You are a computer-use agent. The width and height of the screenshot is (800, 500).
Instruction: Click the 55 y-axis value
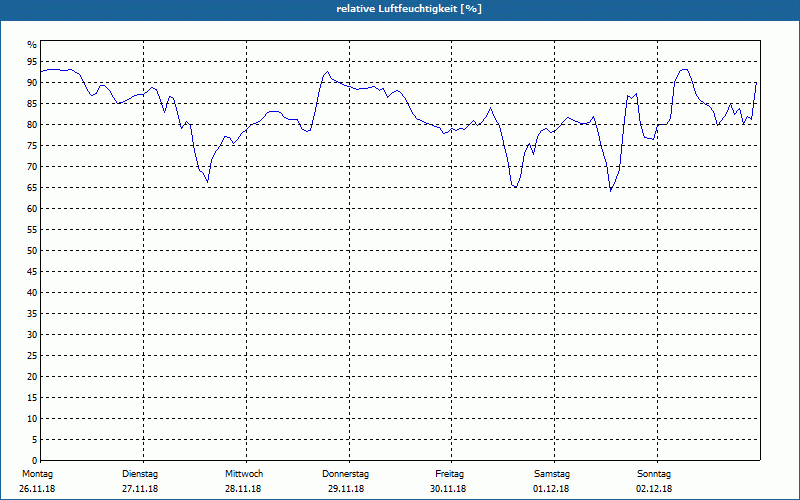32,230
